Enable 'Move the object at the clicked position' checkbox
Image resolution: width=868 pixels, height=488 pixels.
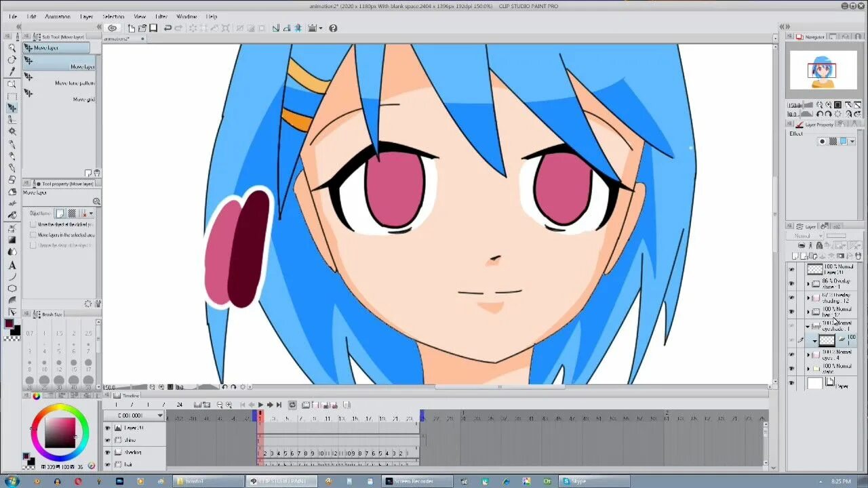click(33, 224)
